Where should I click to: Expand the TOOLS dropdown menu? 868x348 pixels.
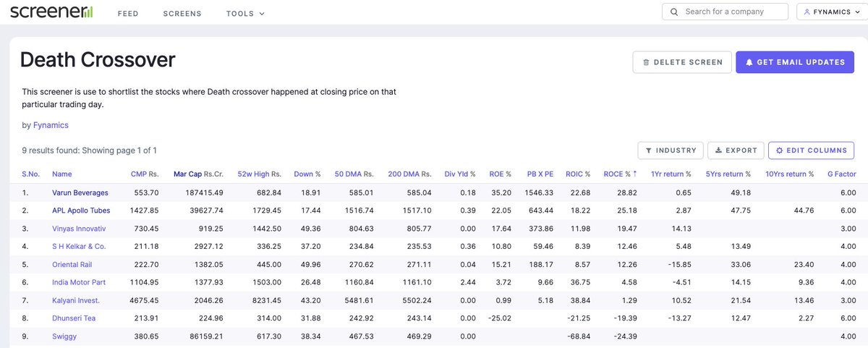pos(245,14)
